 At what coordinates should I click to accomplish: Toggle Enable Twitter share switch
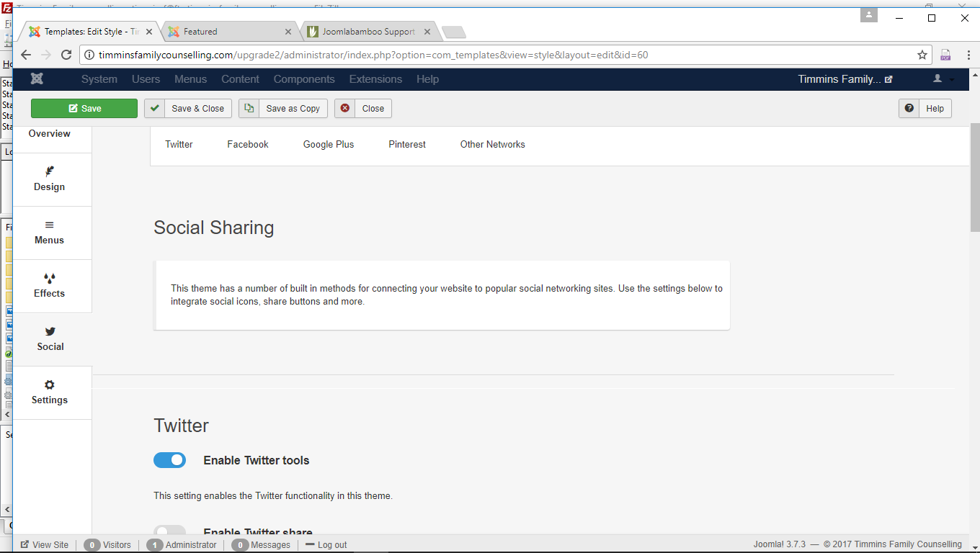pos(170,531)
